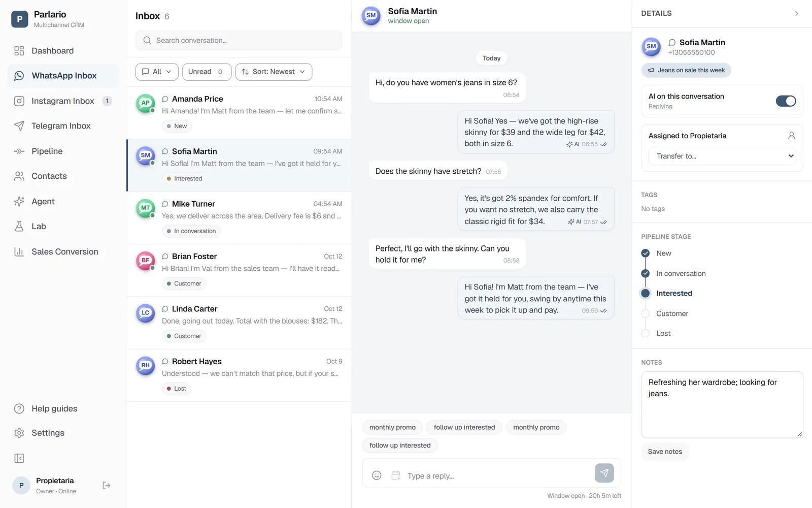Click Amanda Price's AP avatar
Image resolution: width=812 pixels, height=508 pixels.
point(146,103)
